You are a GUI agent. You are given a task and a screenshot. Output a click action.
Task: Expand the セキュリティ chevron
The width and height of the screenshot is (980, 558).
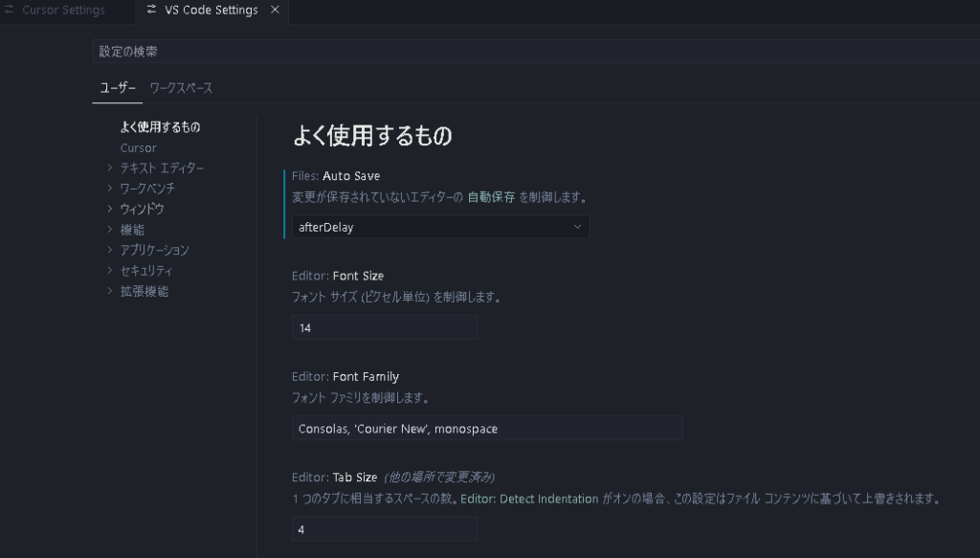click(110, 271)
